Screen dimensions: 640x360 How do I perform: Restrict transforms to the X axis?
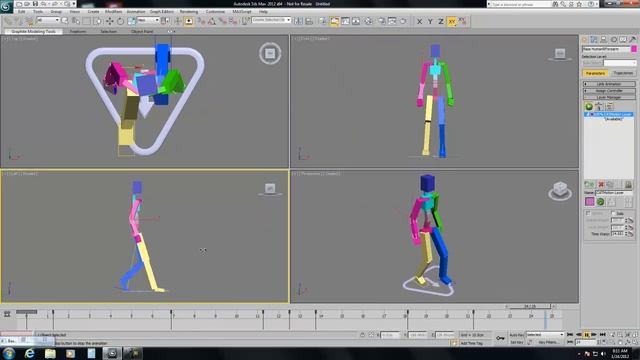[x=419, y=21]
